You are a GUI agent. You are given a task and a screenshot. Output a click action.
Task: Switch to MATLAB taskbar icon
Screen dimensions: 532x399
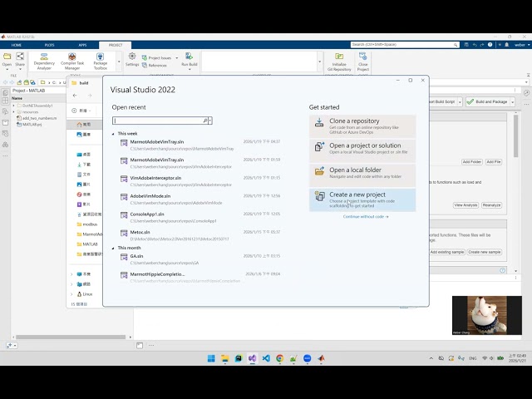[x=321, y=358]
